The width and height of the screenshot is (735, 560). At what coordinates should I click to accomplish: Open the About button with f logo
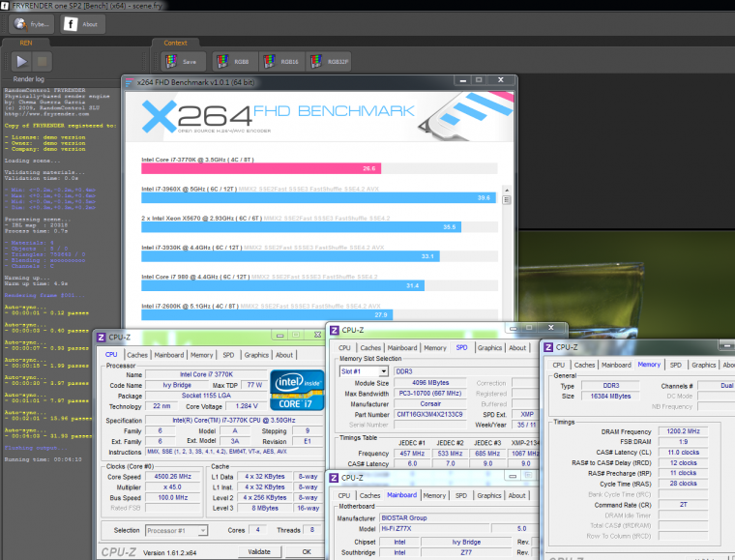[80, 23]
